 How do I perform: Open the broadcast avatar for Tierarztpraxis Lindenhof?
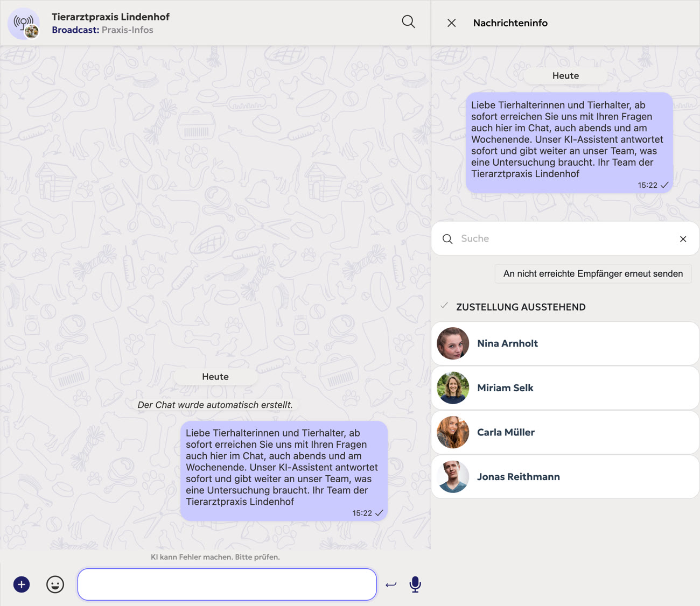24,23
